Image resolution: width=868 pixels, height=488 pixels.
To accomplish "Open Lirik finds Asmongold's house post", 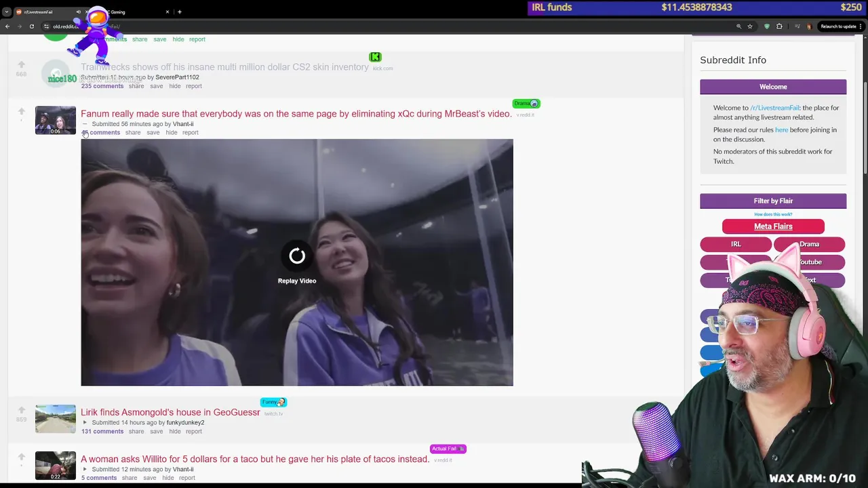I will tap(170, 412).
